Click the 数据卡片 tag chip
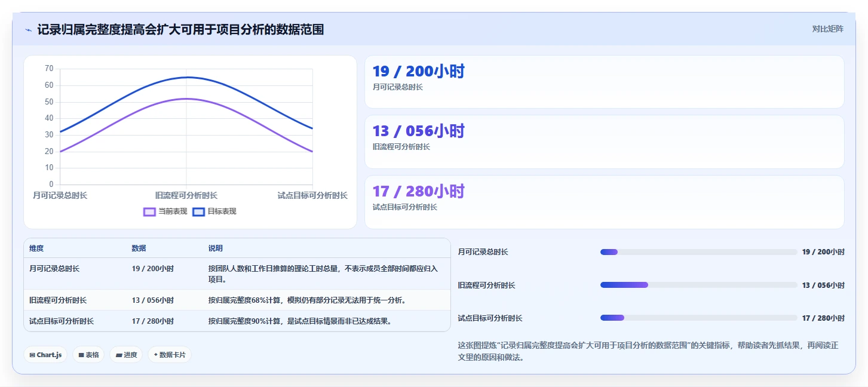The width and height of the screenshot is (868, 387). pos(170,355)
